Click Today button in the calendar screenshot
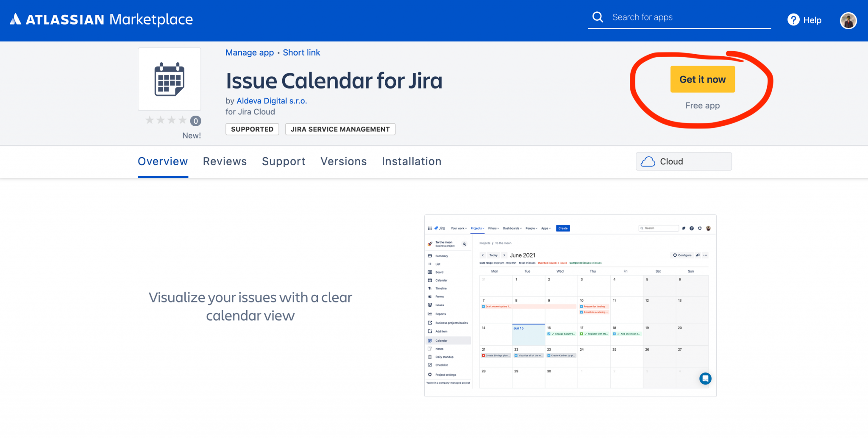This screenshot has width=868, height=438. point(493,255)
